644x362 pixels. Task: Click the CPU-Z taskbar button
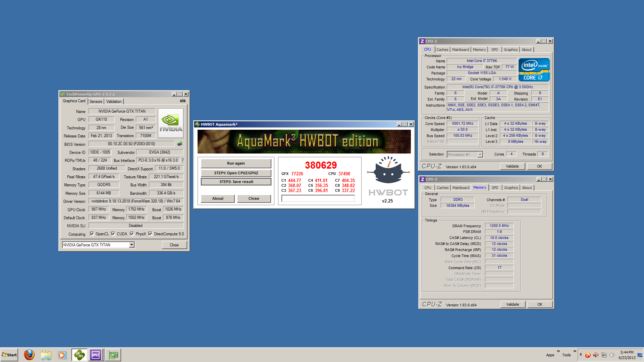(x=96, y=355)
